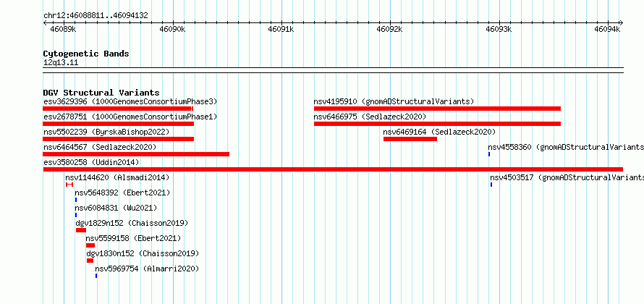Open nsv5502239 (ByrskaBishop2022) label

(106, 132)
